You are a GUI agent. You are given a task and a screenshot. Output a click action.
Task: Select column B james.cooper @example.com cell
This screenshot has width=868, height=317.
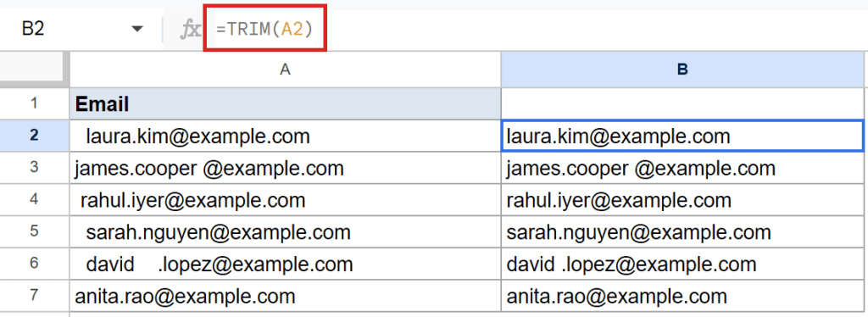pyautogui.click(x=682, y=168)
